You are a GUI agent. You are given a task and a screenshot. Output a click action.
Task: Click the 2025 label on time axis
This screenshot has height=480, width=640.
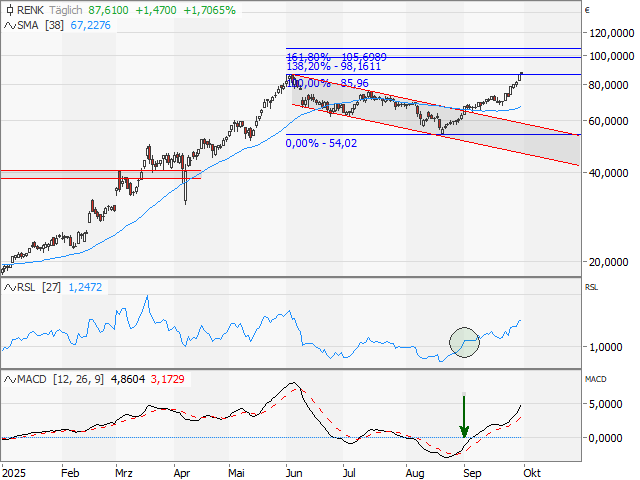pos(15,469)
